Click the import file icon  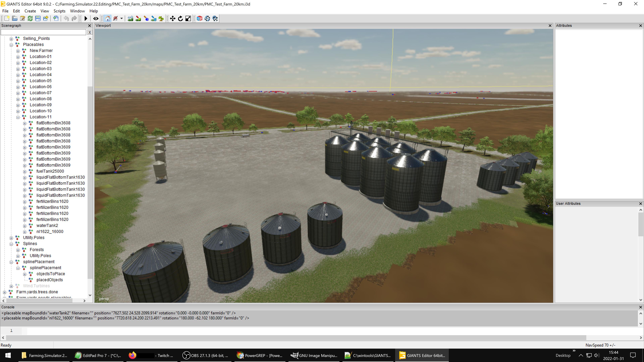(56, 18)
